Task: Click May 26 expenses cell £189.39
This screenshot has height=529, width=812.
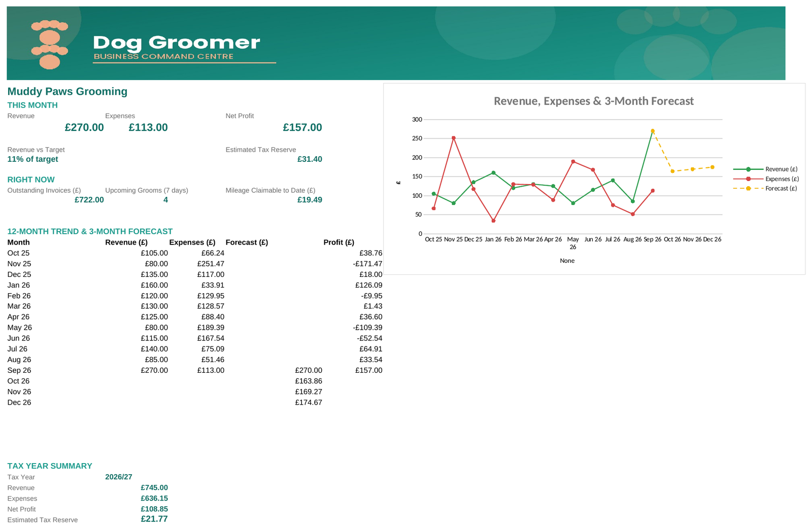Action: (211, 328)
